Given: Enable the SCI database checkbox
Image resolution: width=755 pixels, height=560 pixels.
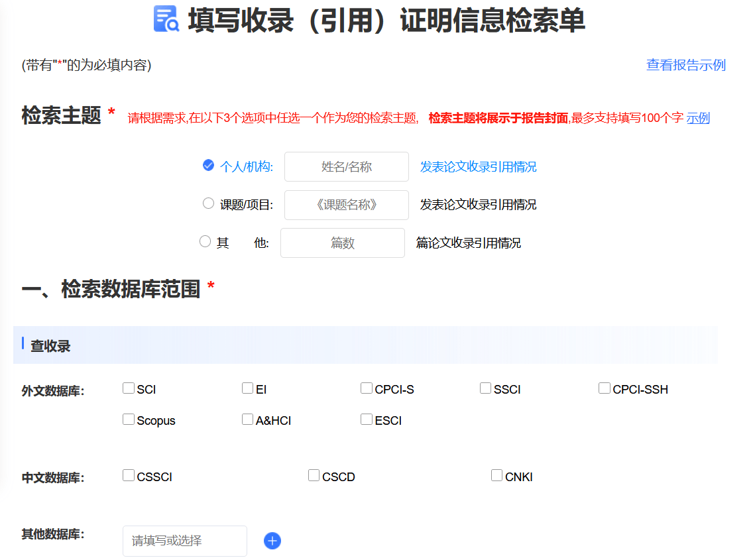Looking at the screenshot, I should pyautogui.click(x=128, y=387).
